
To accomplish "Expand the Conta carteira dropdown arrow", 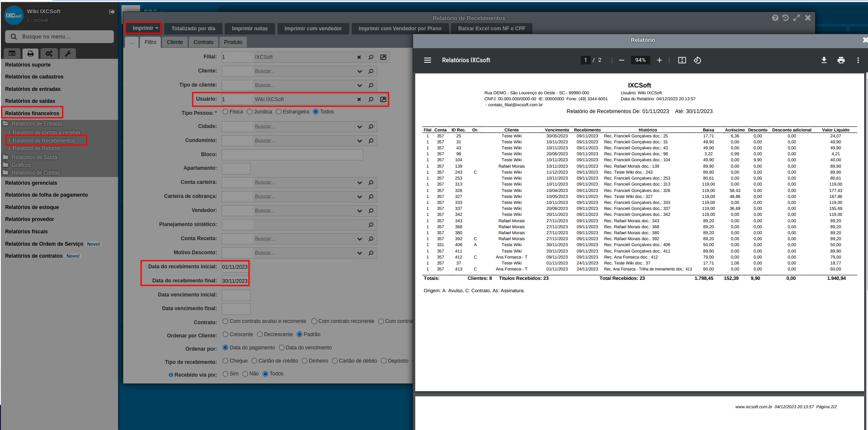I will [x=359, y=183].
